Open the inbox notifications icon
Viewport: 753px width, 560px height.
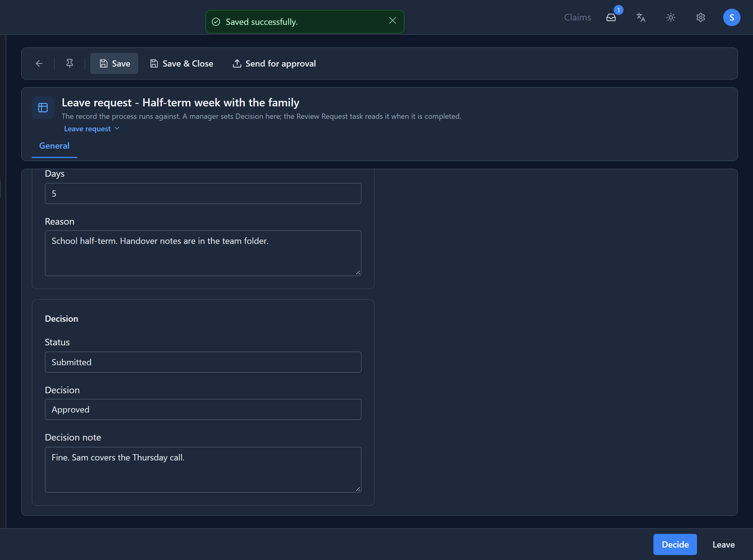point(611,17)
